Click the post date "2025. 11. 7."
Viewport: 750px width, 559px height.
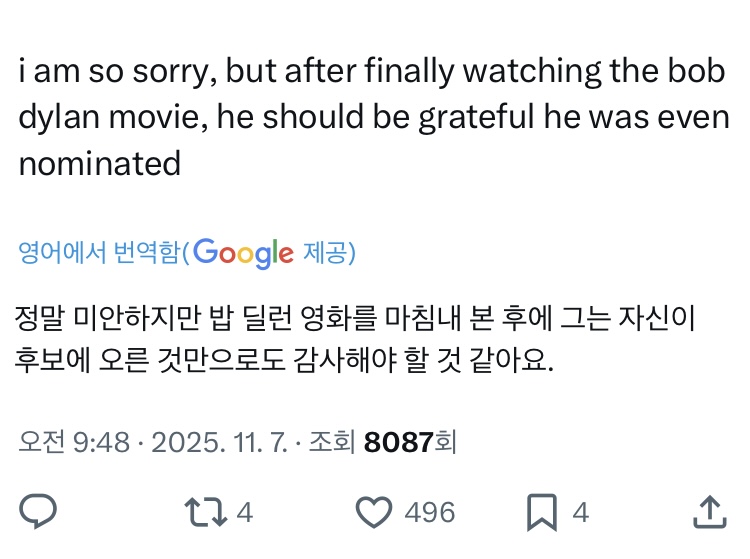pos(223,442)
